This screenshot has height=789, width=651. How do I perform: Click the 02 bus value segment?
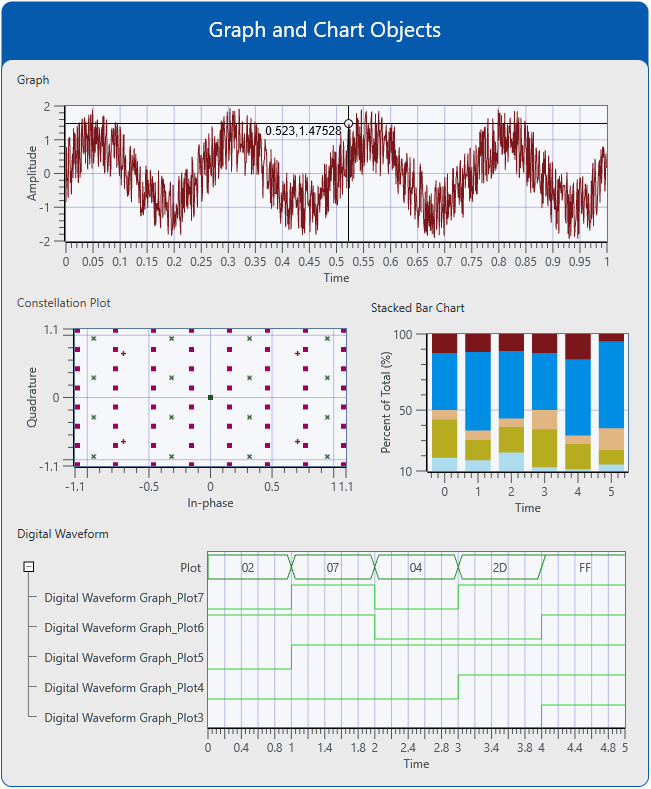click(x=248, y=568)
